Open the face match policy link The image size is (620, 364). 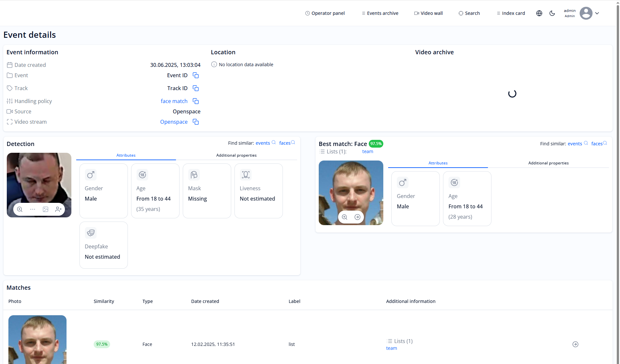pyautogui.click(x=174, y=101)
